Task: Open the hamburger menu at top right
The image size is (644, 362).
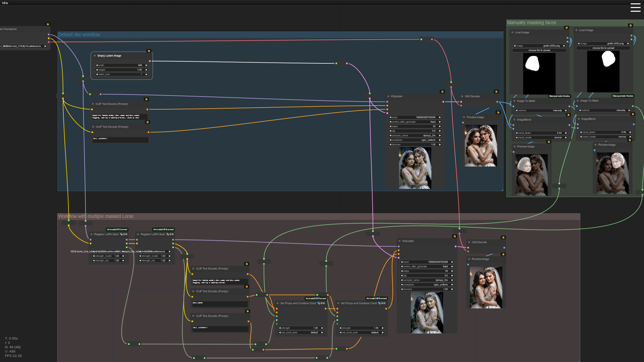Action: coord(635,7)
